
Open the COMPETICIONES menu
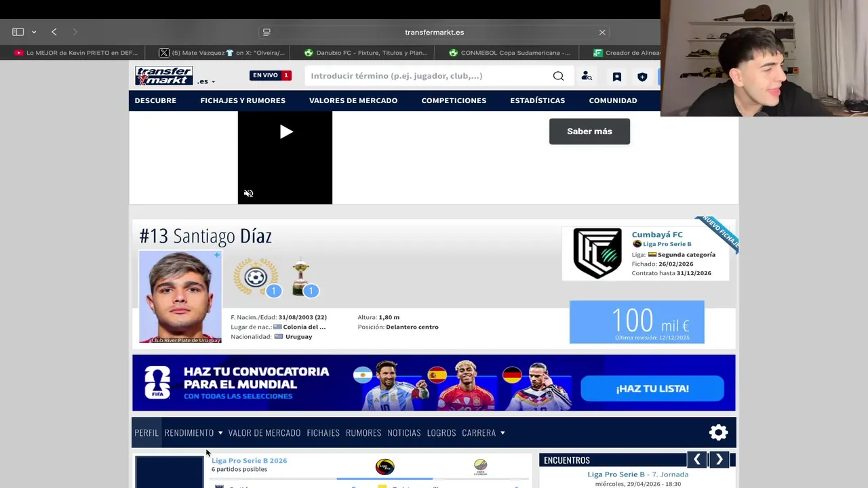(454, 100)
